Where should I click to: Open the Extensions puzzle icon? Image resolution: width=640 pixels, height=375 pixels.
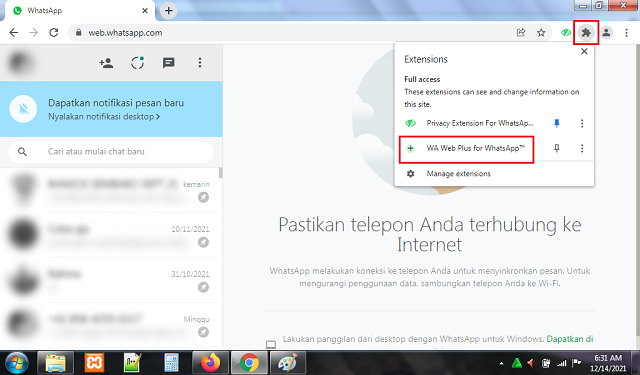pyautogui.click(x=586, y=33)
